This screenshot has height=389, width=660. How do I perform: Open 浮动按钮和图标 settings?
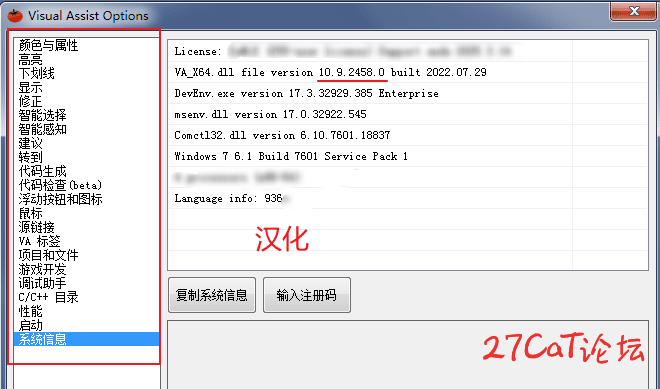(x=60, y=199)
